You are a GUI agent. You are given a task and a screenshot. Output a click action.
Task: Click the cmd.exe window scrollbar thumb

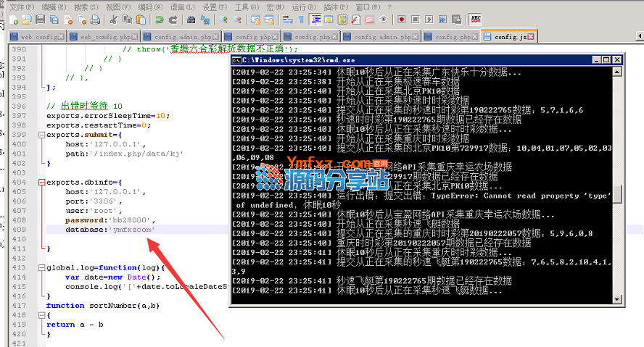coord(617,193)
